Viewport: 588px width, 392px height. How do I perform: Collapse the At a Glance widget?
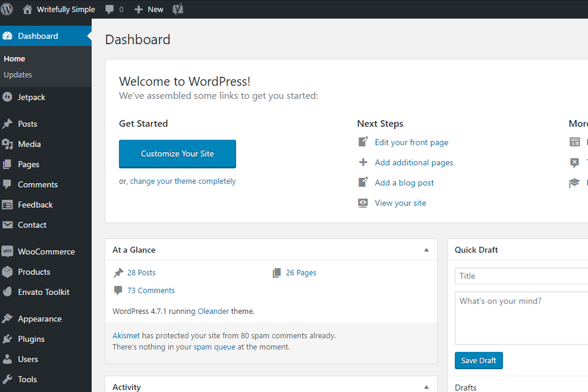[426, 250]
